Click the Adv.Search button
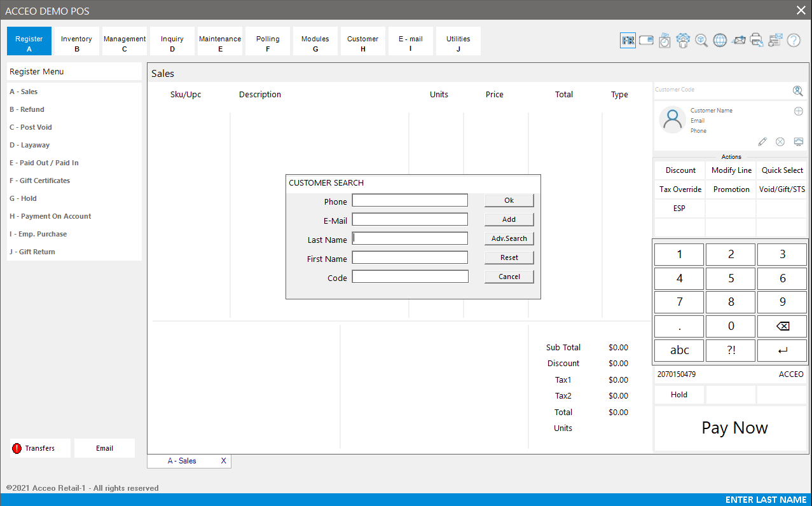812x506 pixels. pyautogui.click(x=509, y=238)
